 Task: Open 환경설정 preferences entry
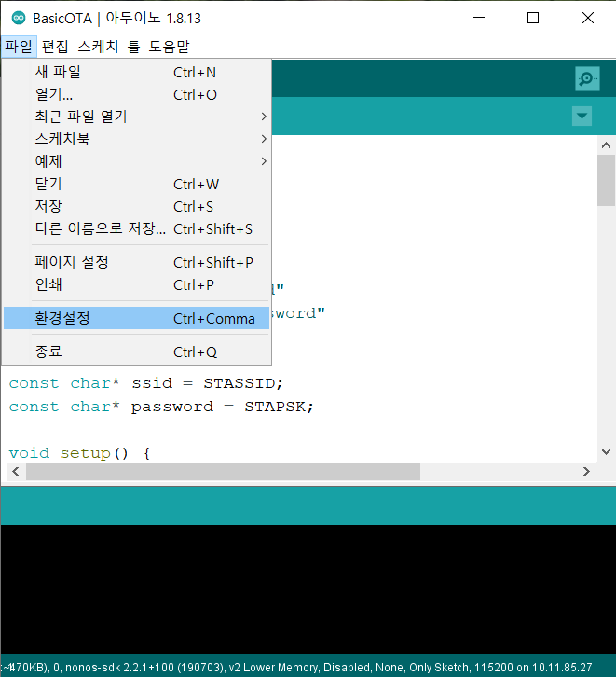tap(136, 318)
